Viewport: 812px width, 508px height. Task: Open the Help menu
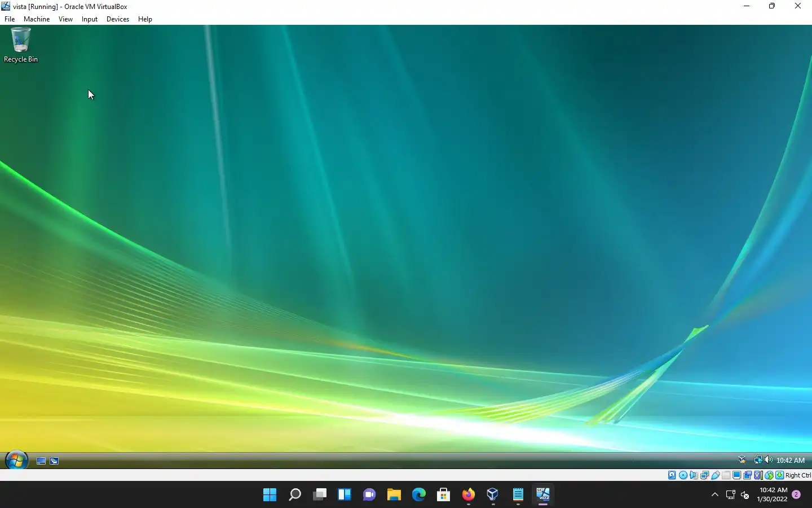coord(145,19)
